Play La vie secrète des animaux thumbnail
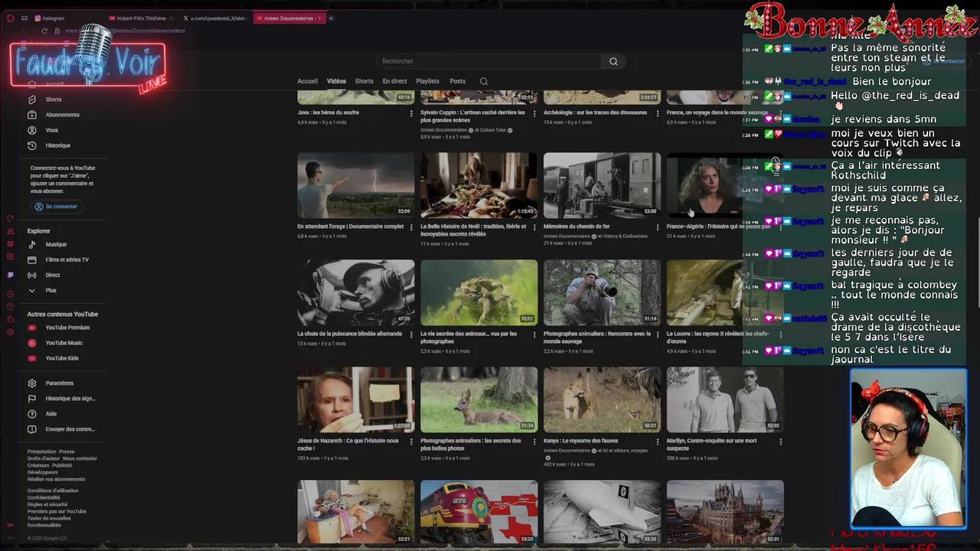 tap(479, 292)
